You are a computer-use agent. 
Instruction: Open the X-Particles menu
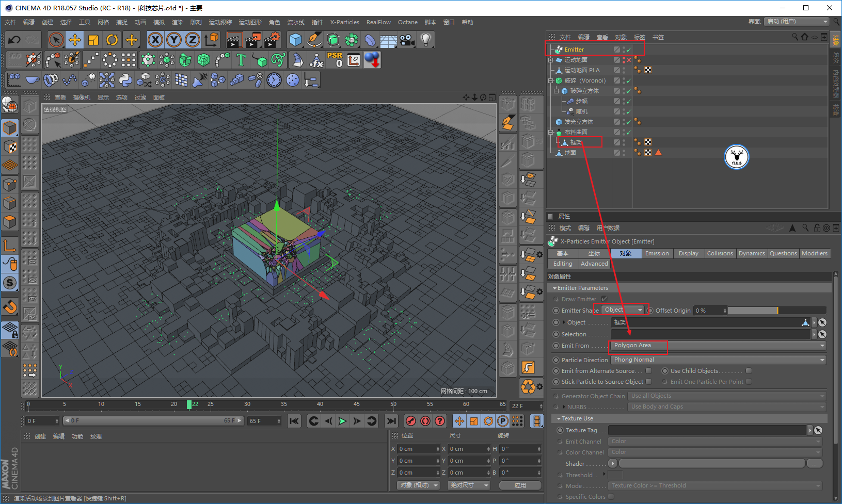345,22
